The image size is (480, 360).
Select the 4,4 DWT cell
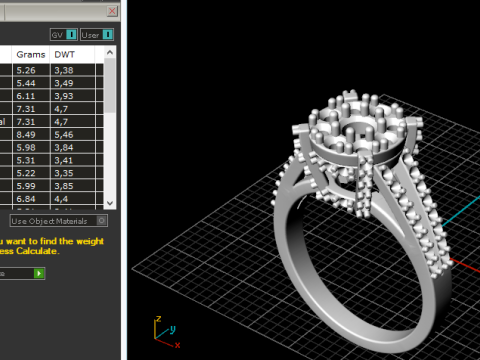pyautogui.click(x=73, y=199)
